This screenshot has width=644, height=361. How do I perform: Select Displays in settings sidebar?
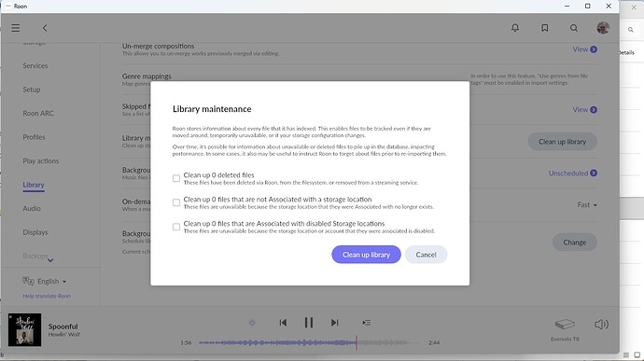35,232
